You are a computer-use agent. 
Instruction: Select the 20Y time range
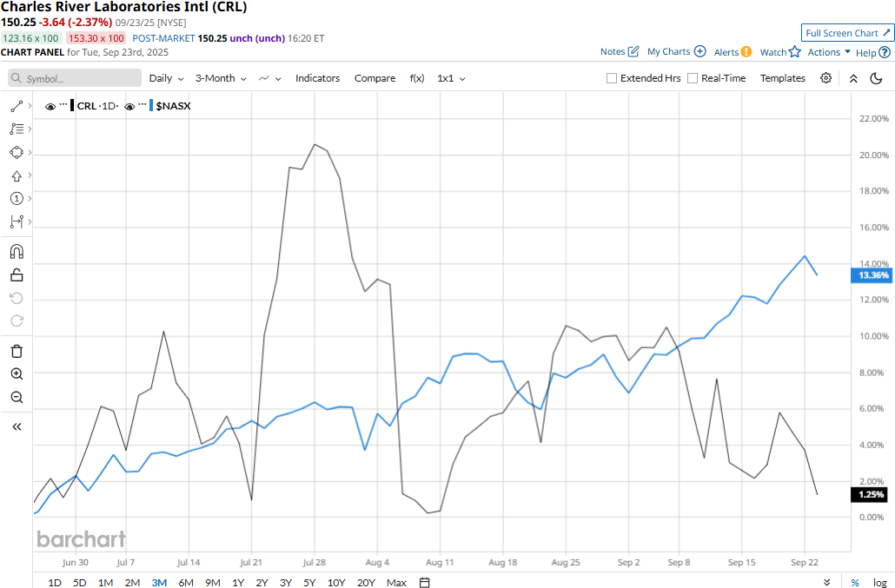pos(366,582)
